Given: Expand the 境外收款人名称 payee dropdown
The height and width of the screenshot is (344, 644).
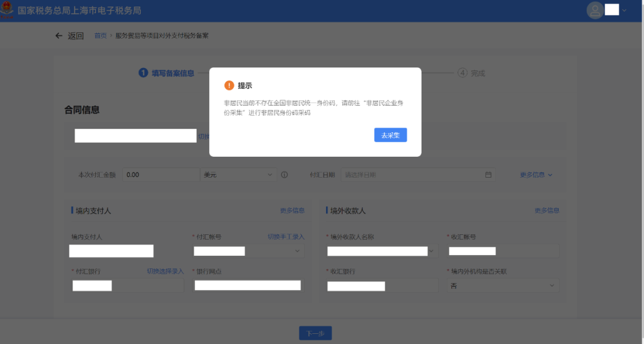Looking at the screenshot, I should pos(431,250).
